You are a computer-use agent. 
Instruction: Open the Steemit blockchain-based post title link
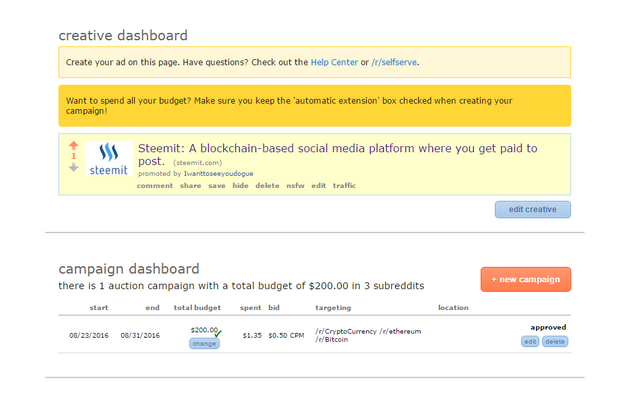point(338,155)
